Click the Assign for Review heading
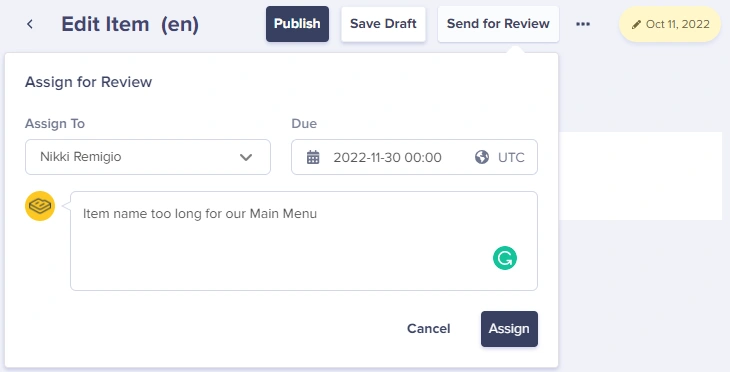The image size is (730, 372). [88, 82]
